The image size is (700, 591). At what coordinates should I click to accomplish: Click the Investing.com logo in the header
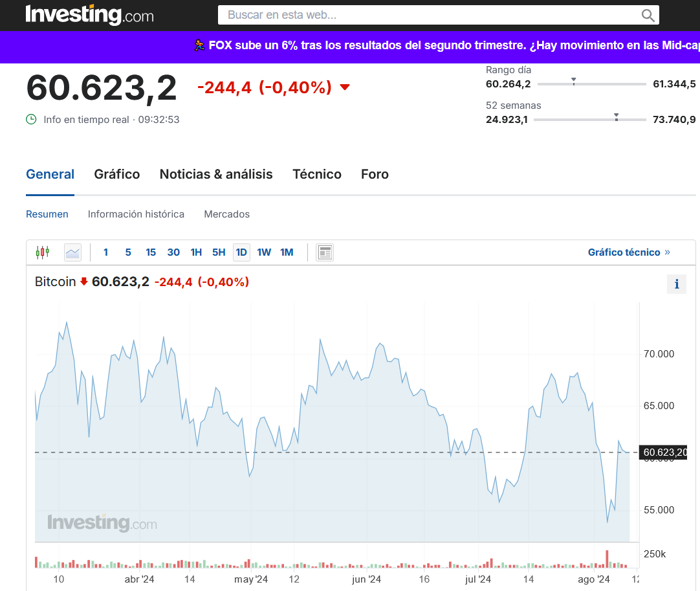coord(90,15)
